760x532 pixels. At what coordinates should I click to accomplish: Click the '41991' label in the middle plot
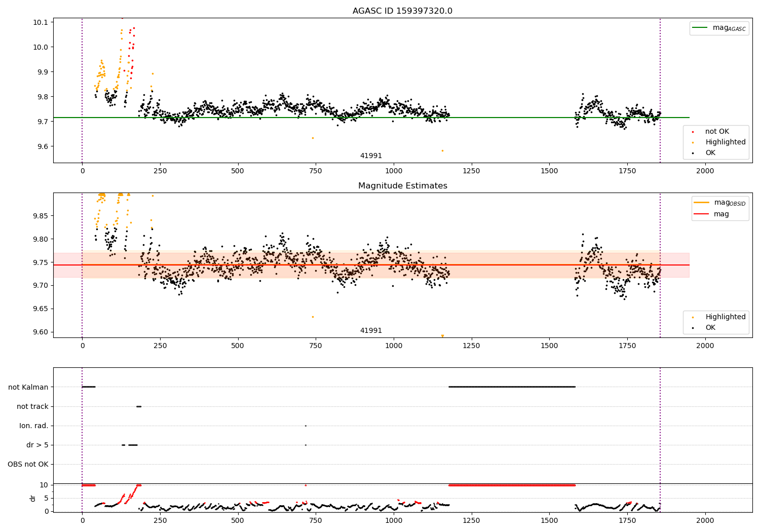371,331
